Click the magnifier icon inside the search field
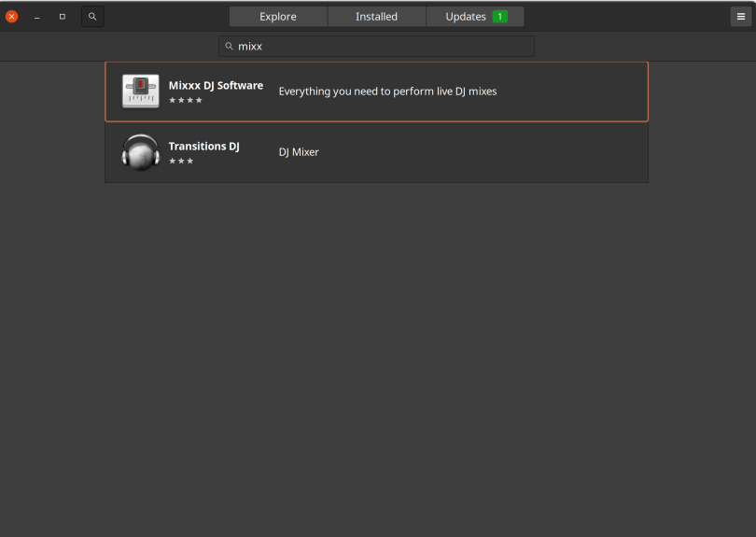This screenshot has width=756, height=537. 230,47
